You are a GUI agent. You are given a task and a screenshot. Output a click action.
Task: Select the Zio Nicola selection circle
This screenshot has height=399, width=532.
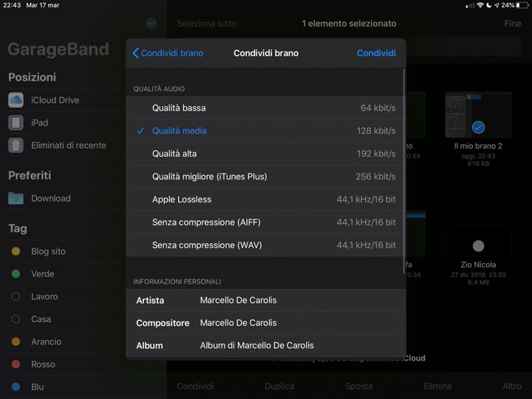(x=478, y=245)
